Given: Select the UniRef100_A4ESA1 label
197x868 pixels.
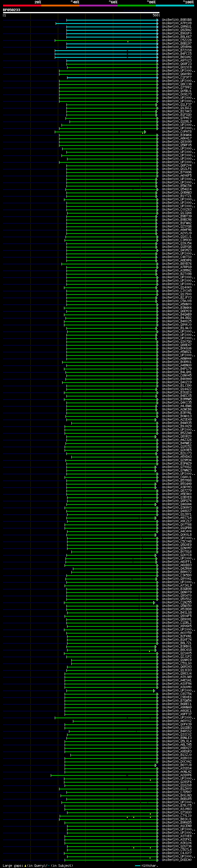Looking at the screenshot, I should point(176,680).
